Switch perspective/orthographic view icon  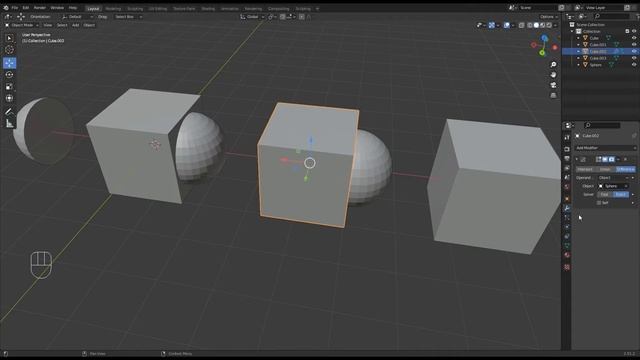click(x=553, y=95)
